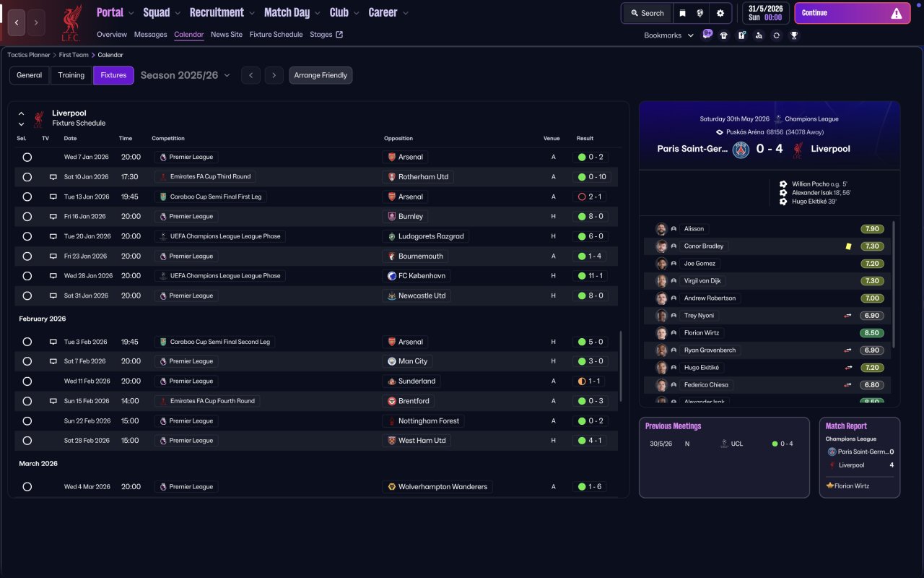This screenshot has height=578, width=924.
Task: Click the circular refresh icon in bookmarks bar
Action: click(x=776, y=35)
